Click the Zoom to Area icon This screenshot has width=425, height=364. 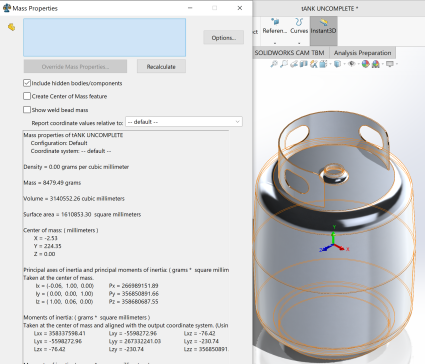pyautogui.click(x=284, y=64)
